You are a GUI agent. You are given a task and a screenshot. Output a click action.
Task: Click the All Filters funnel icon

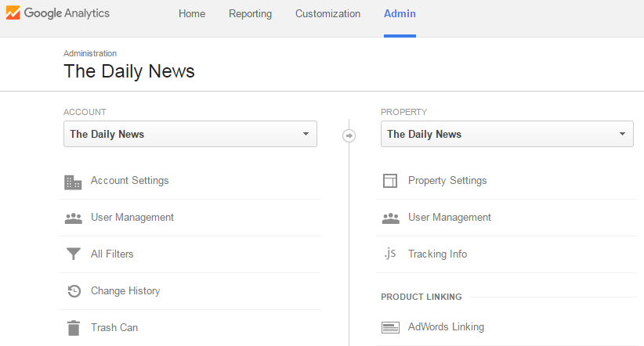(x=74, y=254)
